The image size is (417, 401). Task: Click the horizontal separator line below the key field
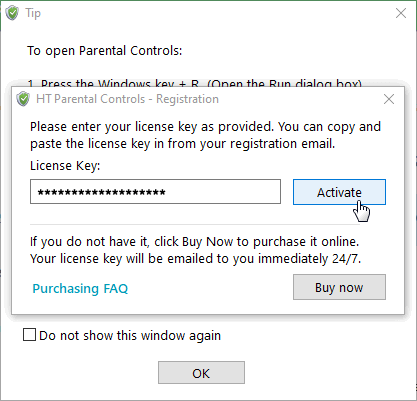coord(195,224)
